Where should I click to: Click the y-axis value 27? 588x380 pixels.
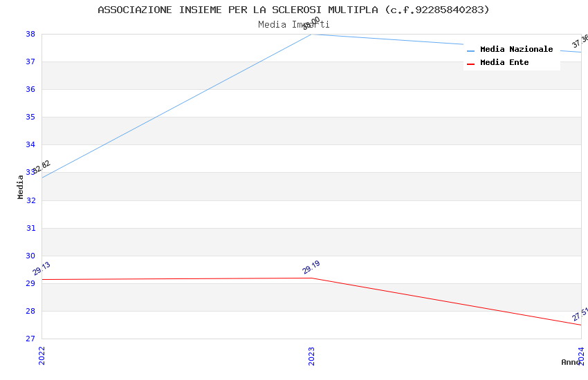pyautogui.click(x=30, y=339)
